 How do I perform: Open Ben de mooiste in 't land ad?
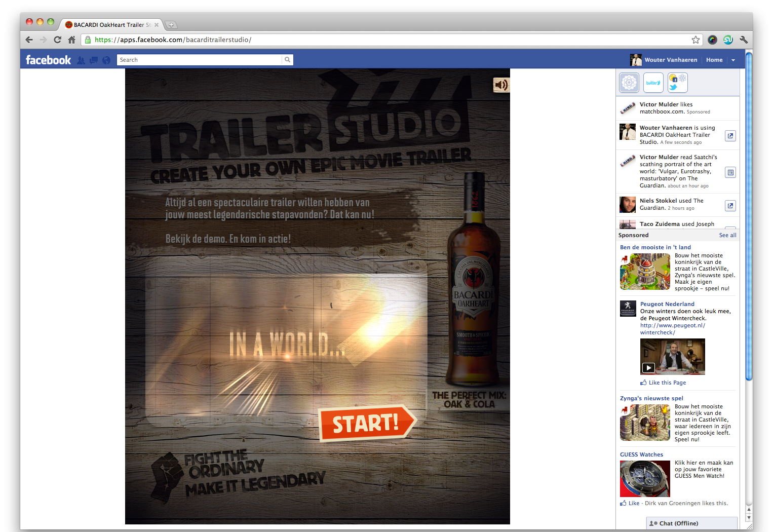655,247
